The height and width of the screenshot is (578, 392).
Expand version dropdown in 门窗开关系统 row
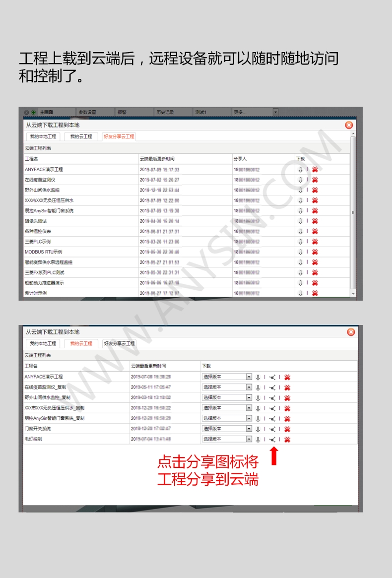tap(249, 429)
